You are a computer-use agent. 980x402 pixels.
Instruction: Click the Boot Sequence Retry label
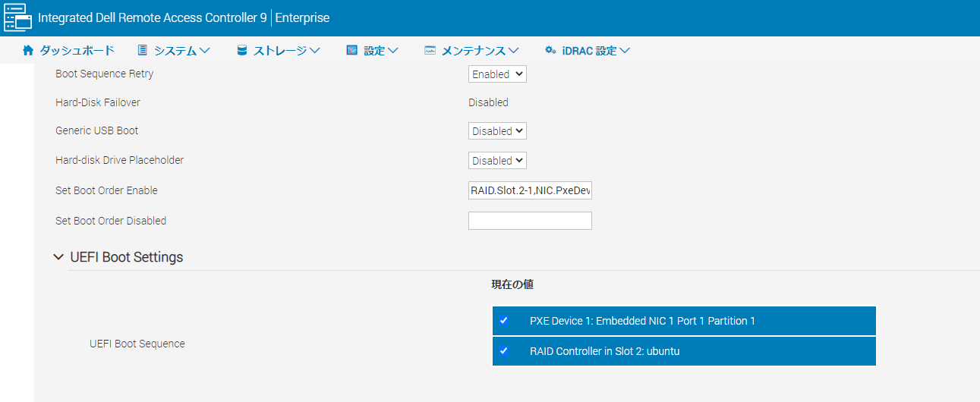pyautogui.click(x=104, y=74)
